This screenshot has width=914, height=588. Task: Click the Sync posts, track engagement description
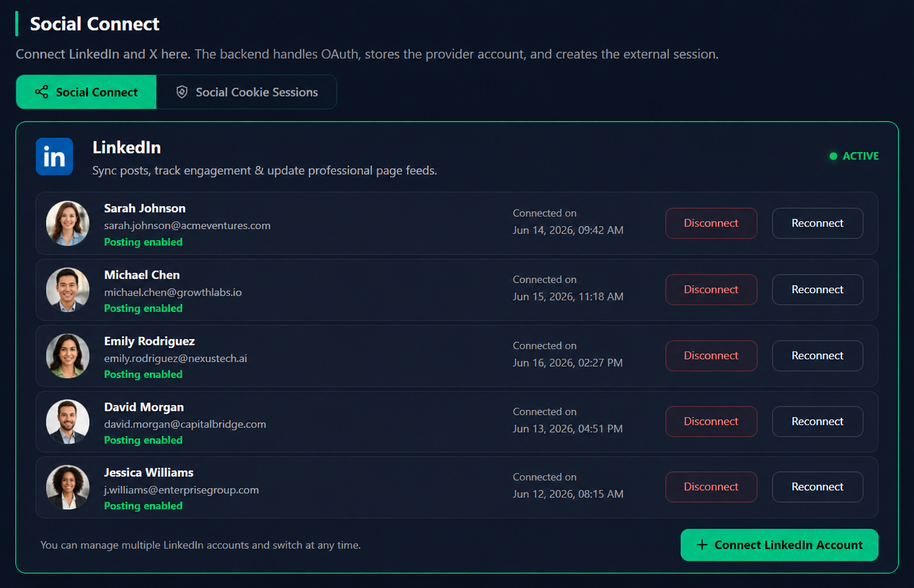(265, 171)
